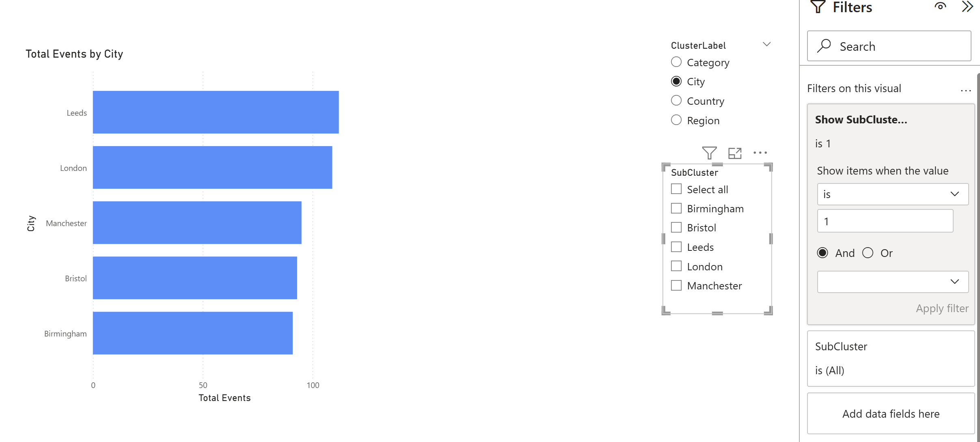Click the magnifier icon in filter search
This screenshot has width=980, height=442.
pyautogui.click(x=824, y=46)
